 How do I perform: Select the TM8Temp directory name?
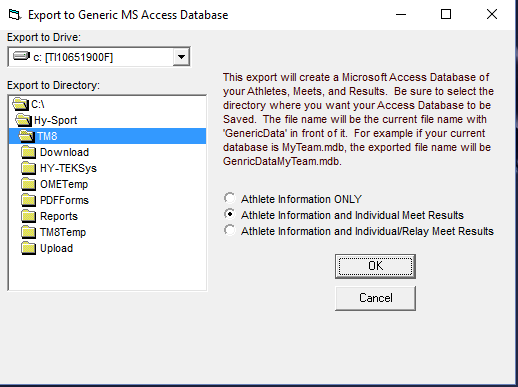63,232
